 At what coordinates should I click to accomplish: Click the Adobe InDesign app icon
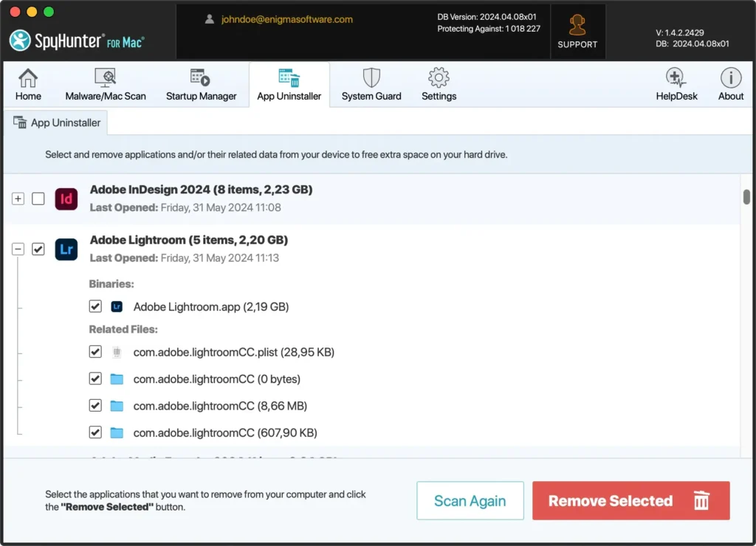[x=66, y=198]
